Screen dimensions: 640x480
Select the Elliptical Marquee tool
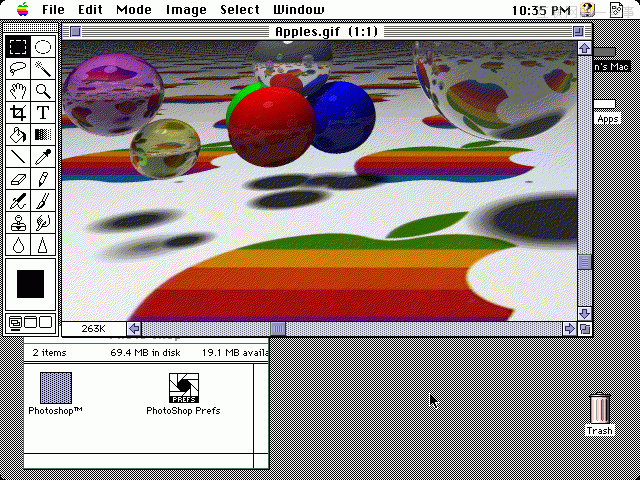coord(43,46)
